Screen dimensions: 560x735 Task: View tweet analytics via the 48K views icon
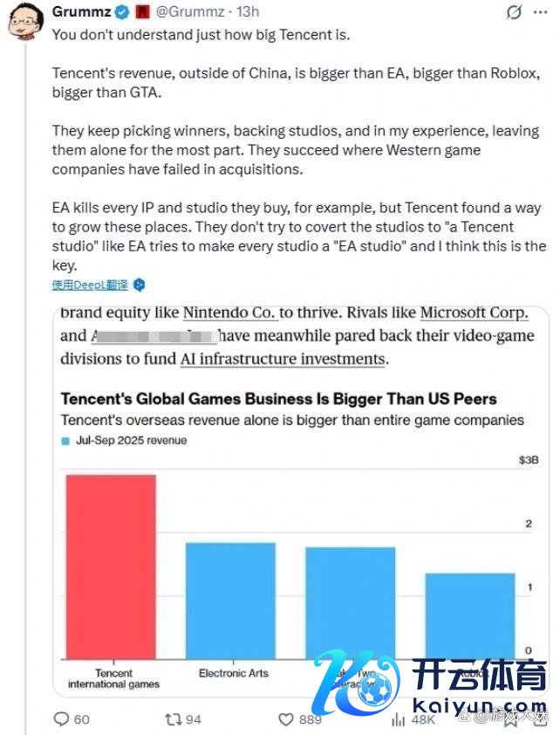coord(398,719)
